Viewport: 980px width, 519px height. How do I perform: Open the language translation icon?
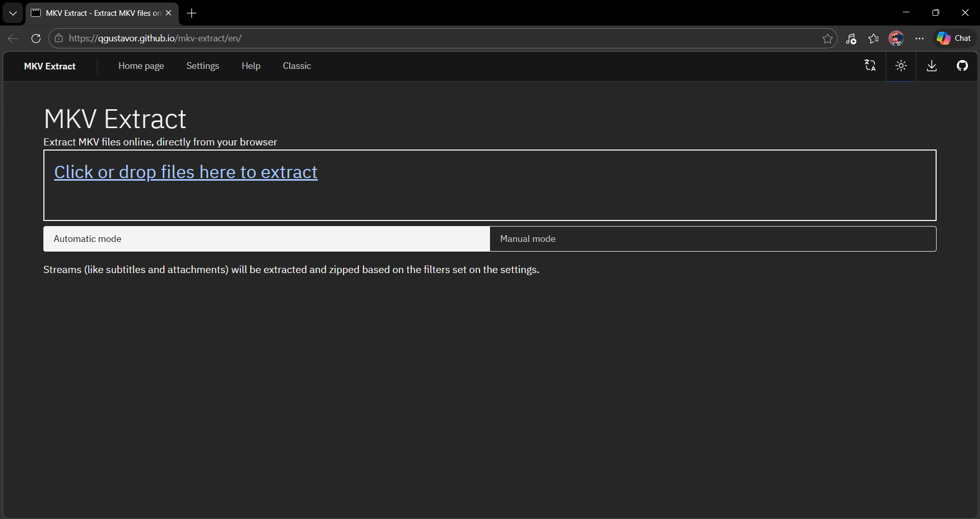pos(870,66)
